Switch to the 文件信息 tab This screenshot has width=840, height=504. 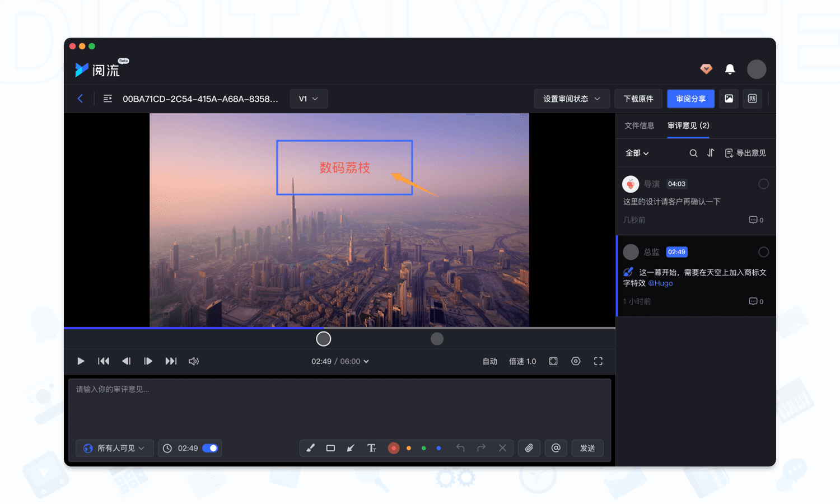pos(639,125)
